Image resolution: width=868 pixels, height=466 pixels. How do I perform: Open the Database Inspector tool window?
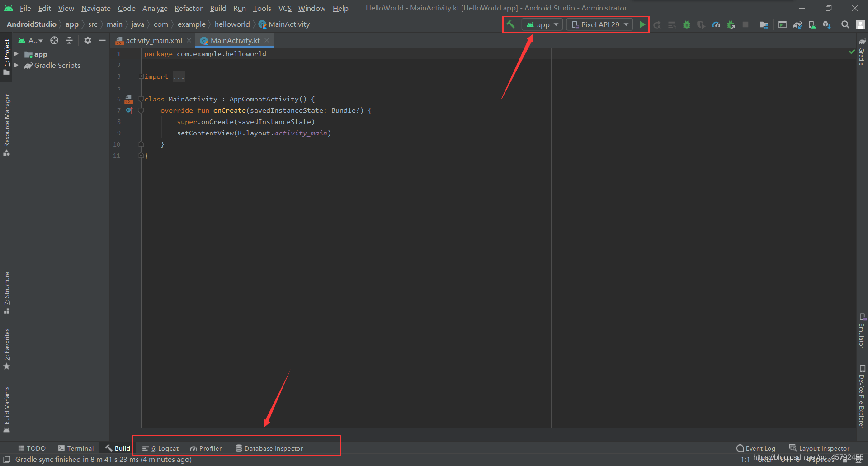pos(269,448)
